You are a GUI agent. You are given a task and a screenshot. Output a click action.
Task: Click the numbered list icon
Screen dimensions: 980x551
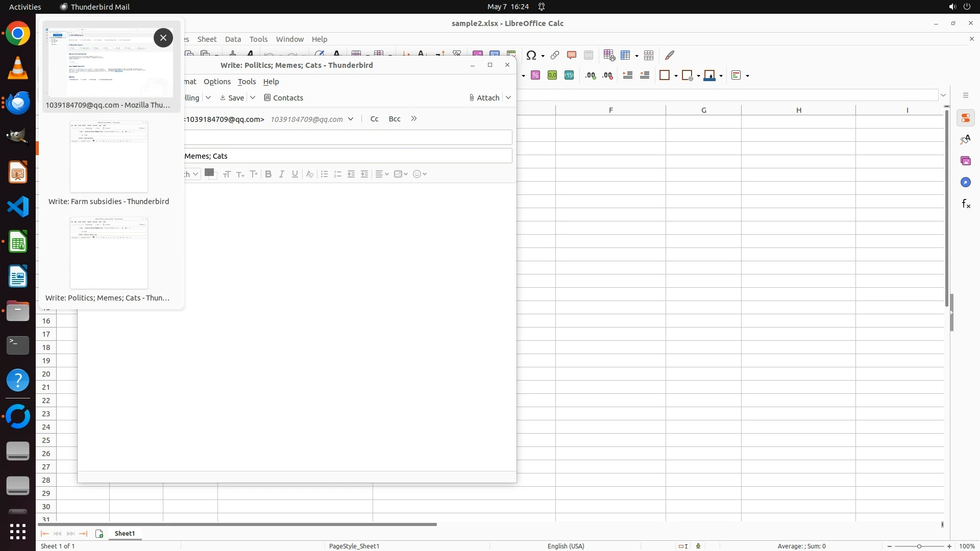[337, 174]
